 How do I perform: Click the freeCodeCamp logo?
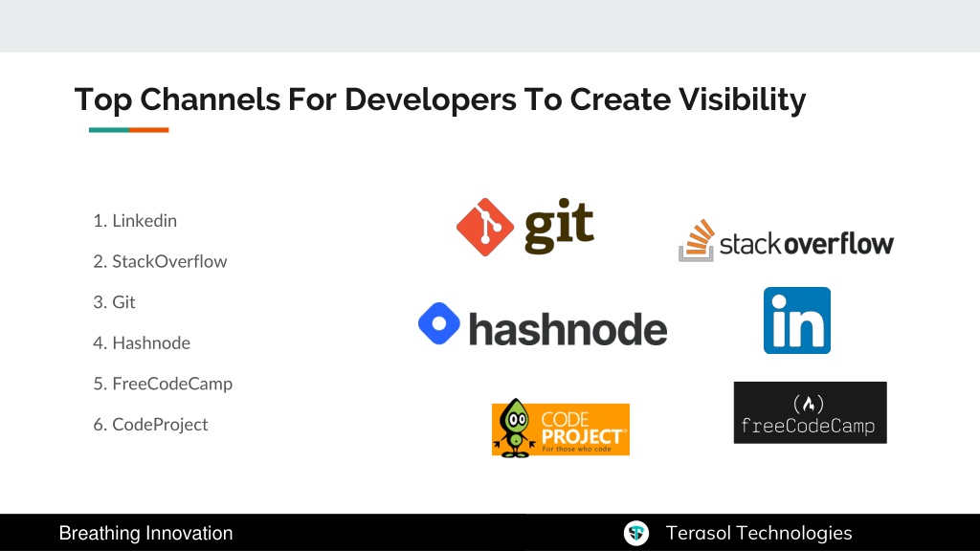point(810,413)
